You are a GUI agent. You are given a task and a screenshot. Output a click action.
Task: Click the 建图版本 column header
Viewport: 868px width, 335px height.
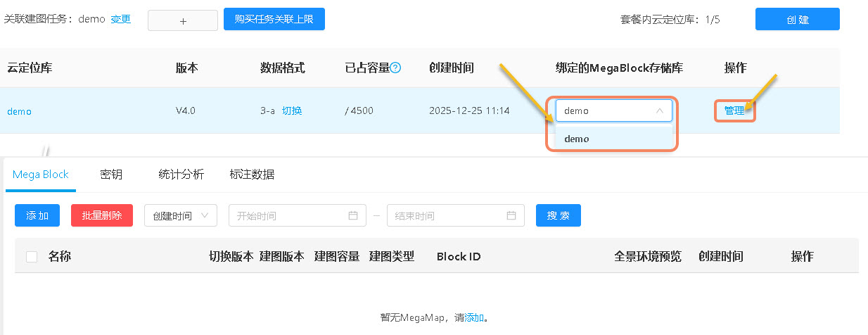282,256
